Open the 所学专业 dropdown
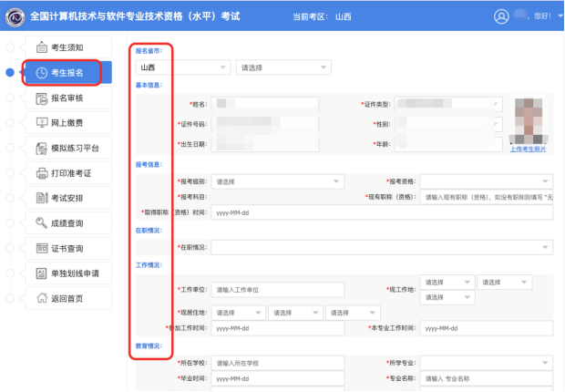Screen dimensions: 565x392 [486, 363]
